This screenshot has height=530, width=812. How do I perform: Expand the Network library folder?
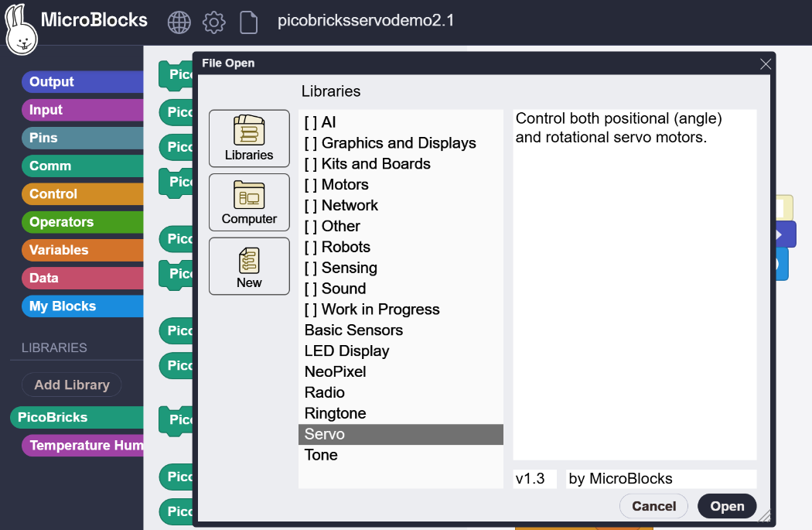[401, 205]
